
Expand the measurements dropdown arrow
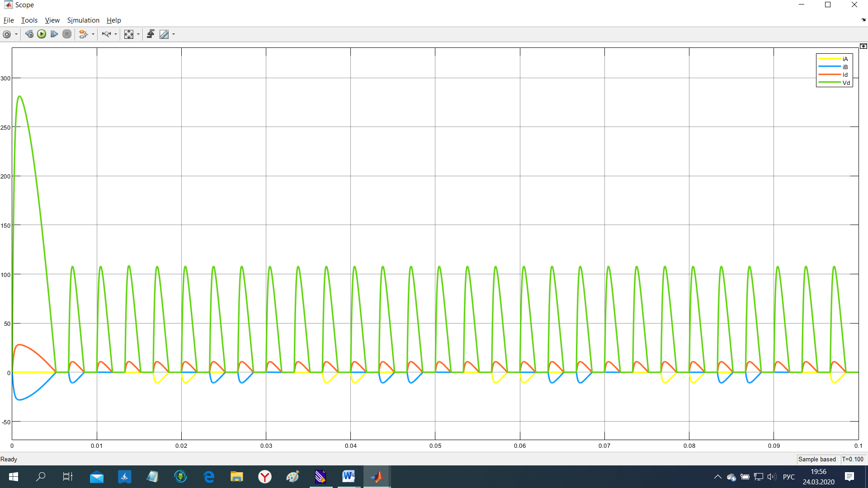tap(174, 34)
